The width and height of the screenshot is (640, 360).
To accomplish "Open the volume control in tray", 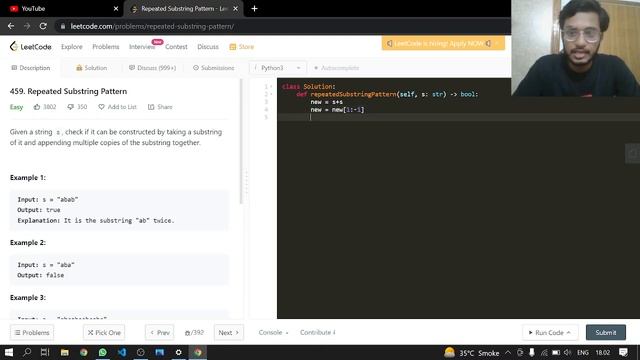I will point(567,353).
